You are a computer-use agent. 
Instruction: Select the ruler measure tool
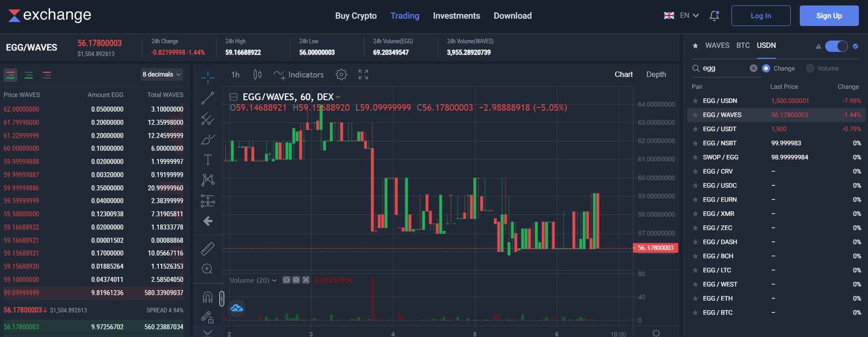click(207, 249)
